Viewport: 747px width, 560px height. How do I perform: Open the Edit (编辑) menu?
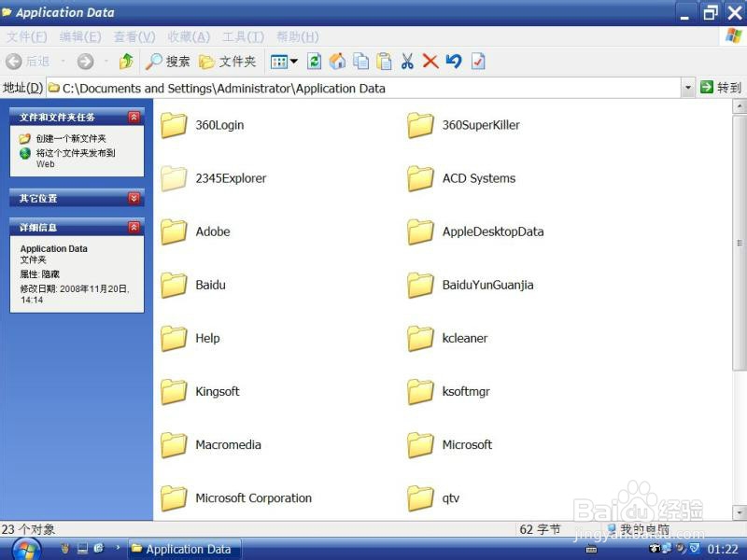click(x=80, y=36)
